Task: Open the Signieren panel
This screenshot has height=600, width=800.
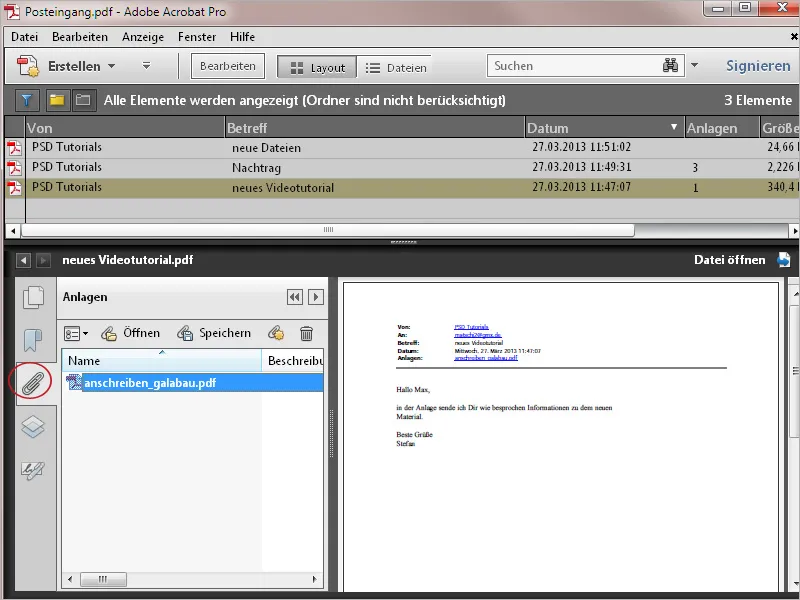Action: coord(758,66)
